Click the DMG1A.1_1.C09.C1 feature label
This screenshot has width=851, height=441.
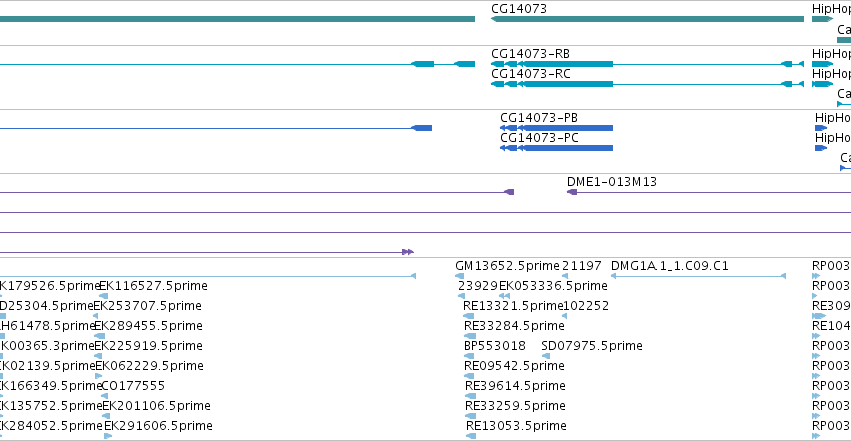(x=670, y=266)
